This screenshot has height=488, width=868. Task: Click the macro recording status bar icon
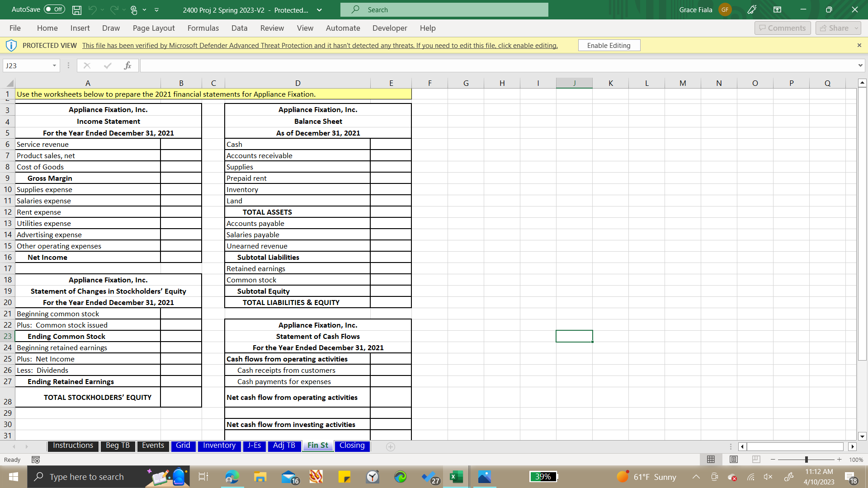pyautogui.click(x=36, y=460)
